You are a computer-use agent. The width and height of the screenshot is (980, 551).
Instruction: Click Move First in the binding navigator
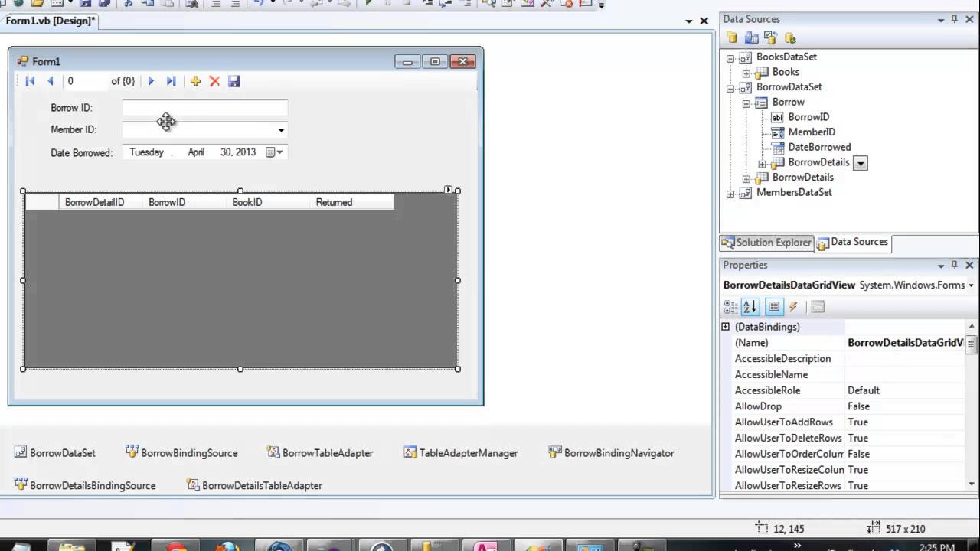[x=31, y=81]
